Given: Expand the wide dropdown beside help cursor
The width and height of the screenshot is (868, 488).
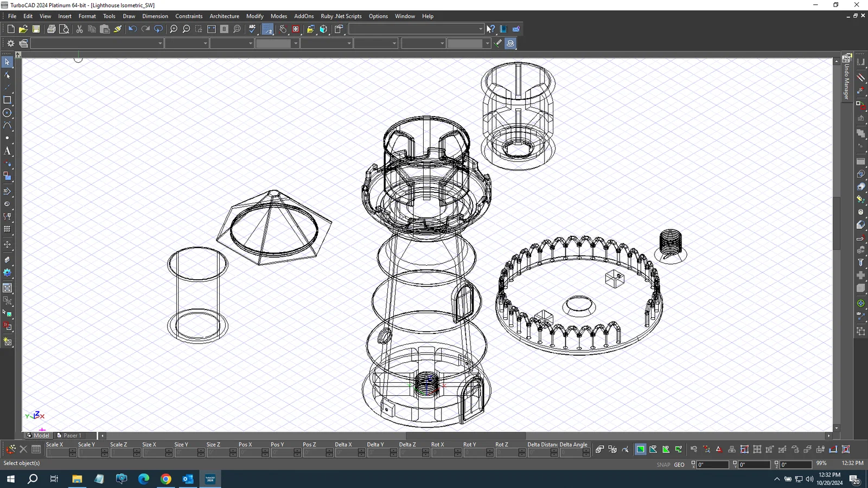Looking at the screenshot, I should click(x=480, y=29).
